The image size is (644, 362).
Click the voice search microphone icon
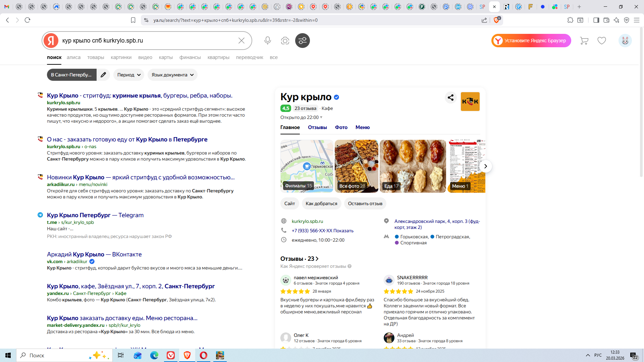[x=267, y=41]
